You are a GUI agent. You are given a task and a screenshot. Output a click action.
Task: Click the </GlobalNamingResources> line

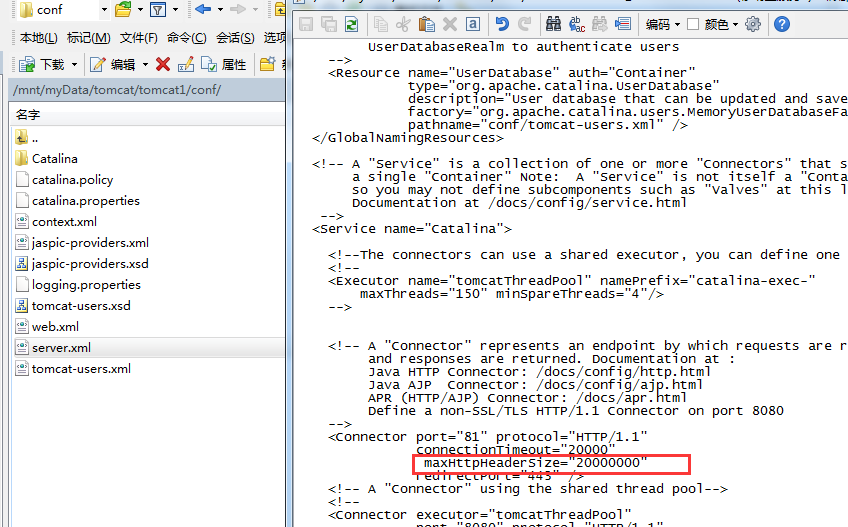[x=408, y=138]
